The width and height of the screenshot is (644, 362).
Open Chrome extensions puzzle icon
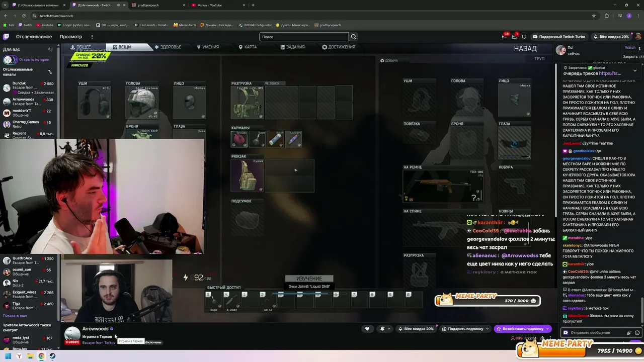pos(607,16)
